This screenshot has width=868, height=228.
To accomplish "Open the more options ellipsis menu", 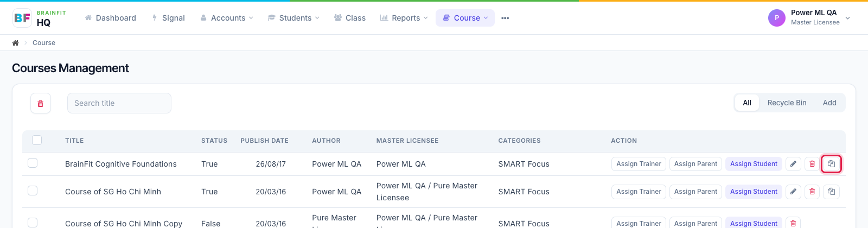I will [505, 18].
